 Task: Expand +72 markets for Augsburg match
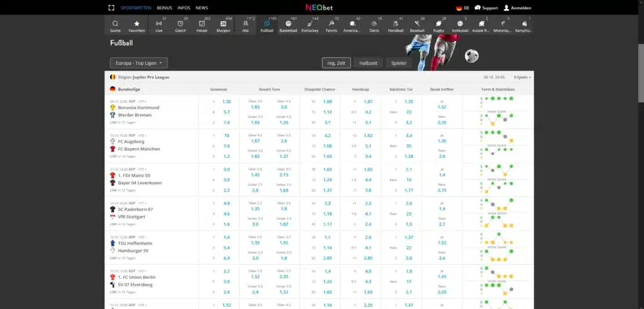click(x=142, y=135)
